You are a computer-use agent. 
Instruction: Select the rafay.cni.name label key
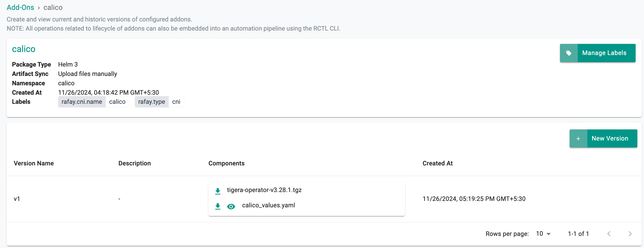(x=82, y=102)
